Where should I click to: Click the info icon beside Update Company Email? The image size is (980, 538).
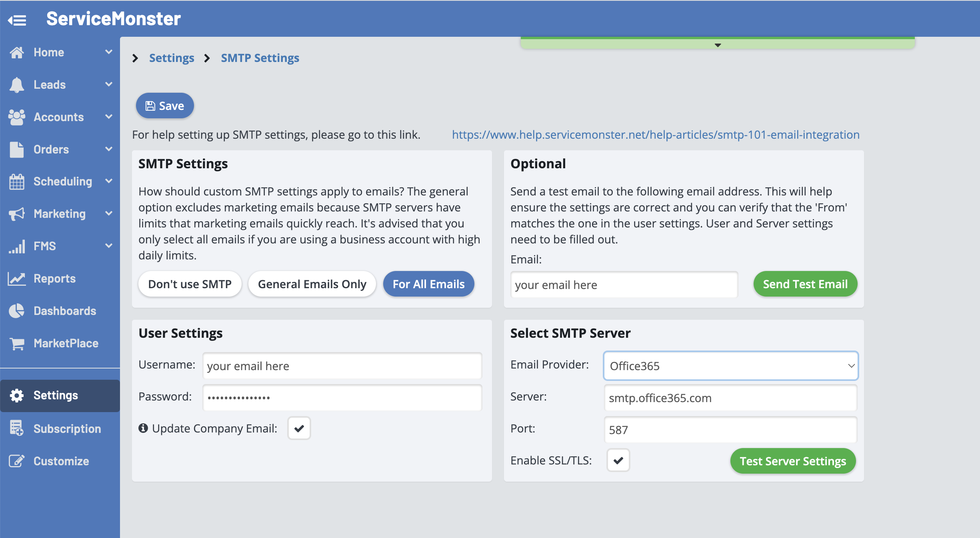pyautogui.click(x=143, y=428)
